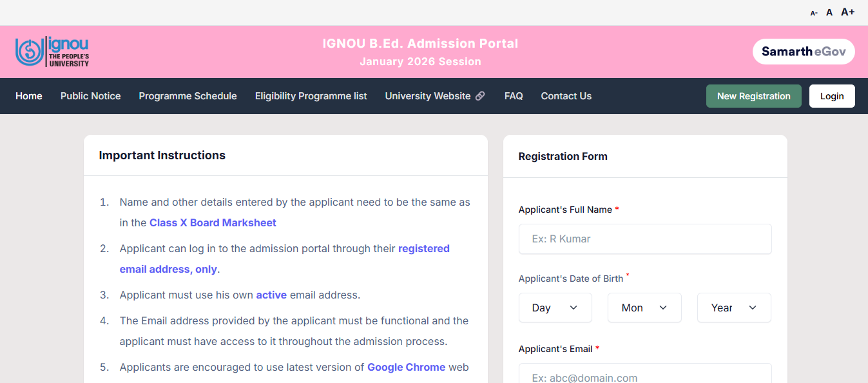Decrease the font size with A- icon
Image resolution: width=868 pixels, height=383 pixels.
(x=813, y=12)
